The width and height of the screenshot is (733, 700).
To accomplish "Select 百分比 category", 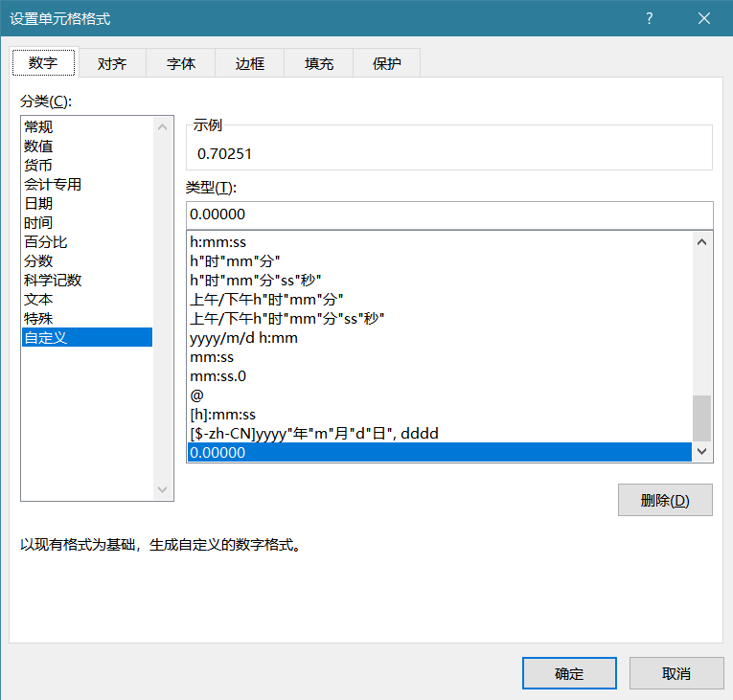I will pos(87,241).
